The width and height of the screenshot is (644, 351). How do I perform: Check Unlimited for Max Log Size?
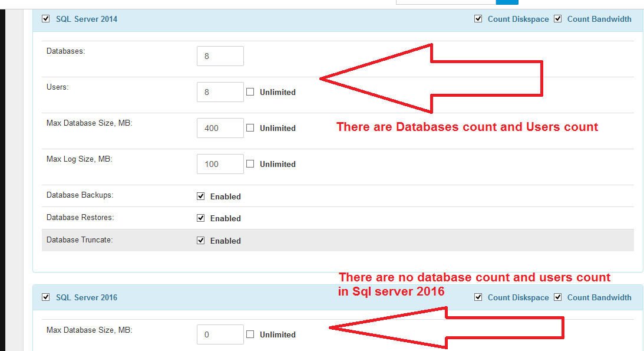pos(250,164)
